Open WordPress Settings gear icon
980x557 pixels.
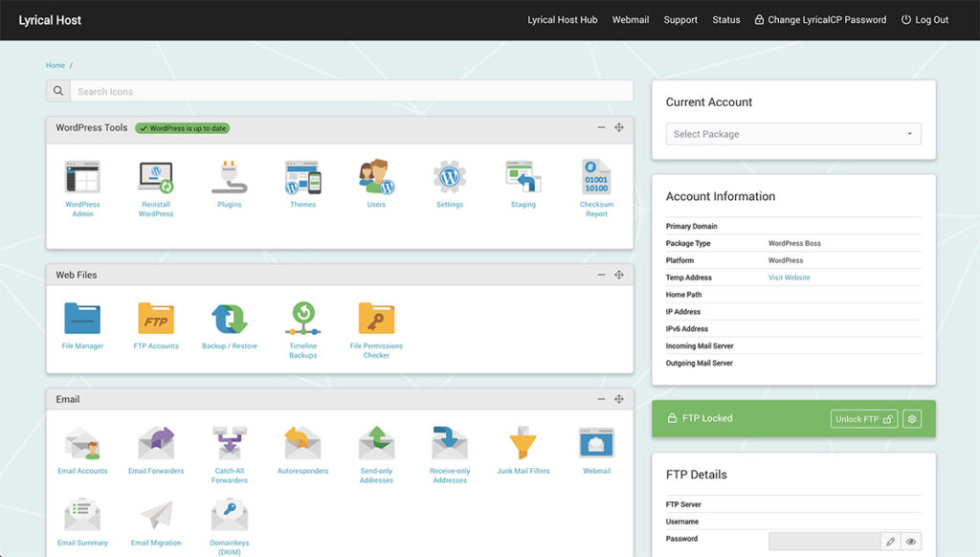point(450,178)
